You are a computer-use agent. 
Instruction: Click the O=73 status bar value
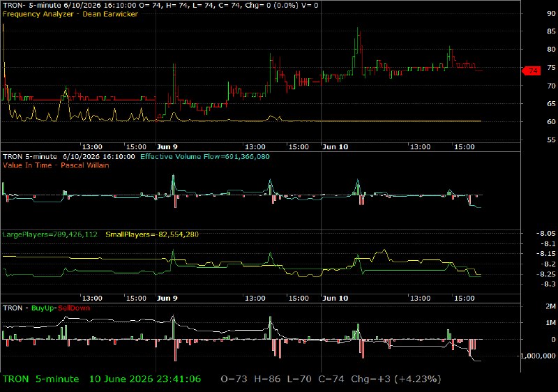pos(234,379)
